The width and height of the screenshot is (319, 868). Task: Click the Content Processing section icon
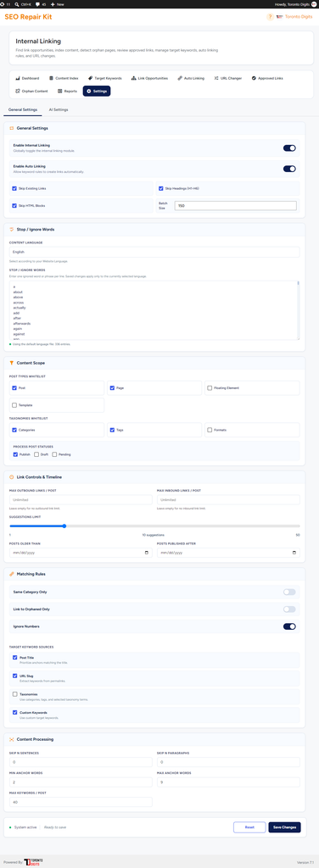click(12, 739)
